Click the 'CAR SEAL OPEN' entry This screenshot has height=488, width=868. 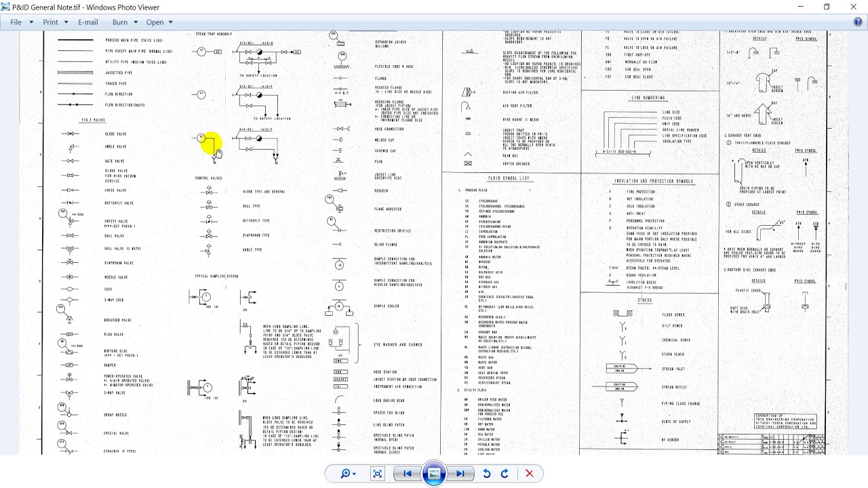(637, 69)
